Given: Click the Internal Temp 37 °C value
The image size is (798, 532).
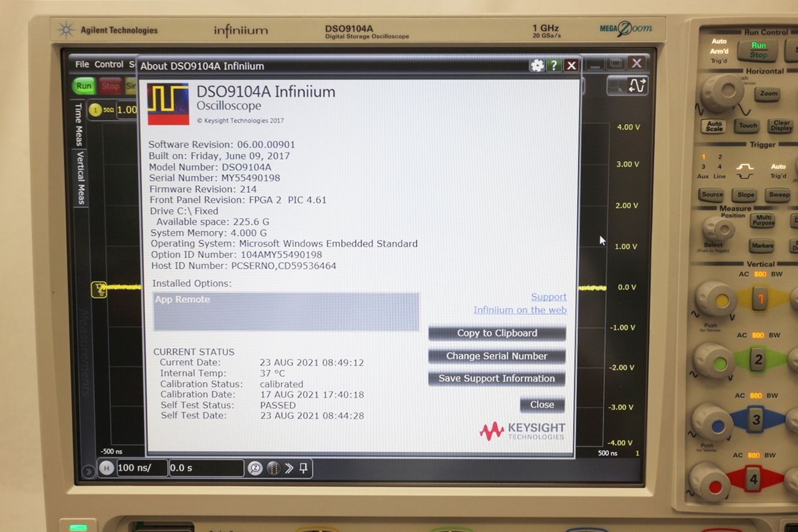Looking at the screenshot, I should coord(272,373).
